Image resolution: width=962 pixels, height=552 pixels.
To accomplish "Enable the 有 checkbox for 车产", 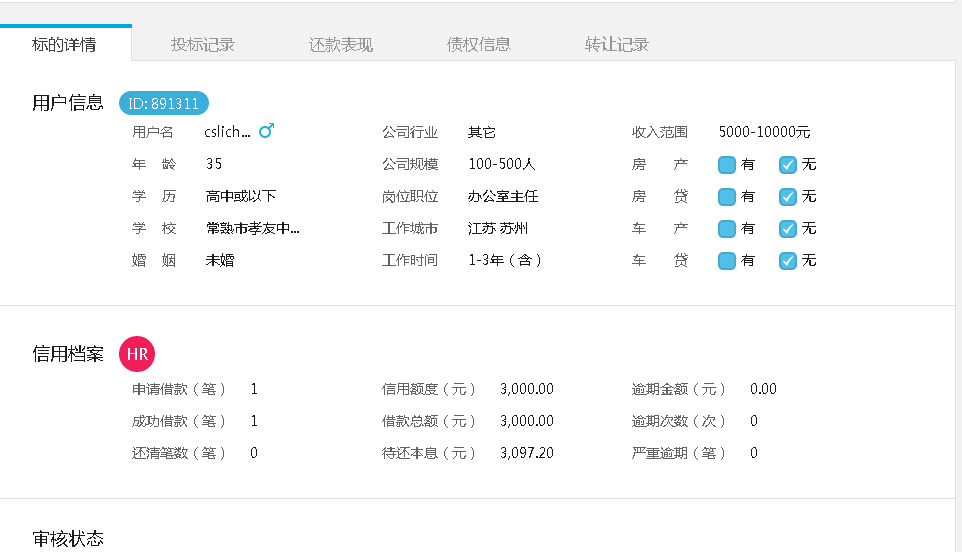I will click(727, 229).
